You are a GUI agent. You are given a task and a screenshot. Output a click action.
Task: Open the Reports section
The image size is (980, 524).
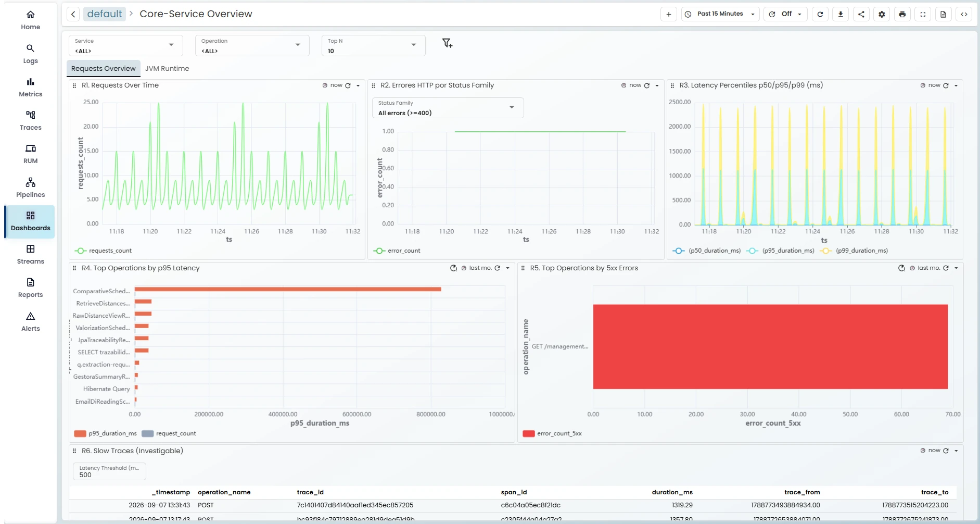[x=30, y=288]
